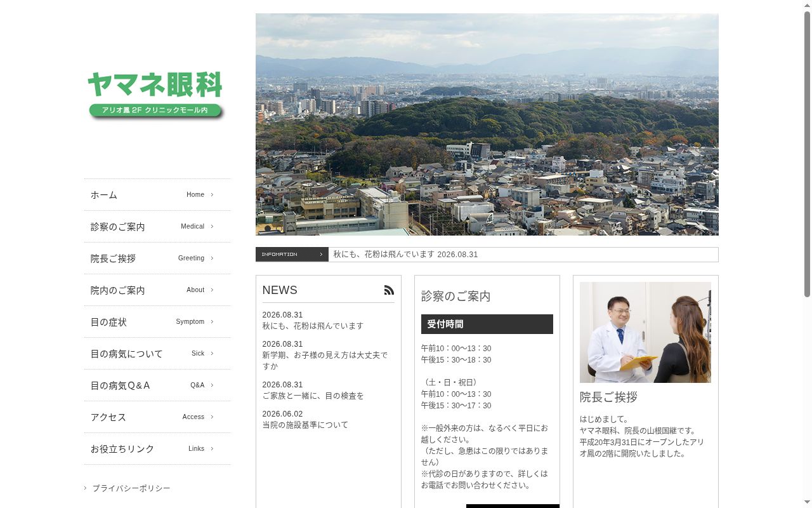The height and width of the screenshot is (508, 812).
Task: Click the chevron beside Medical
Action: pos(212,227)
